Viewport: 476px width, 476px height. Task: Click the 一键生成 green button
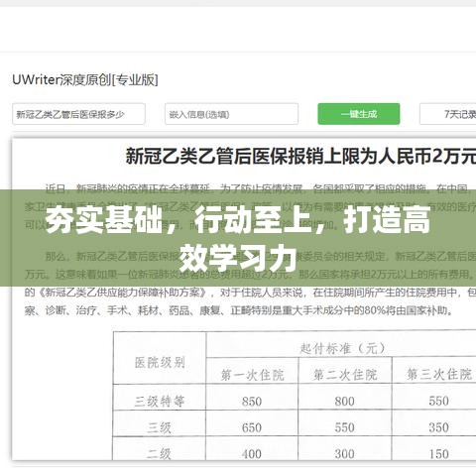pos(359,114)
